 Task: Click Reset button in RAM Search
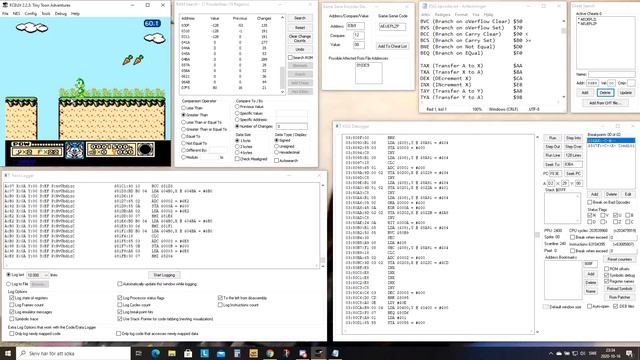pos(300,27)
